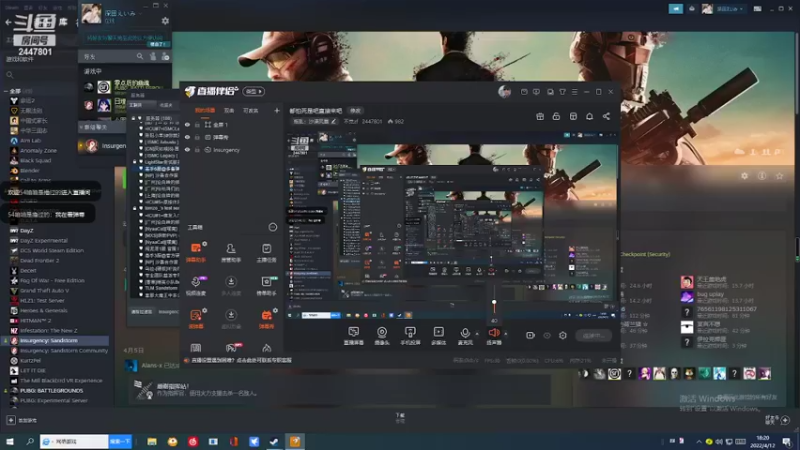Screen dimensions: 800x450
Task: Click the share icon in Douyu header
Action: (606, 116)
